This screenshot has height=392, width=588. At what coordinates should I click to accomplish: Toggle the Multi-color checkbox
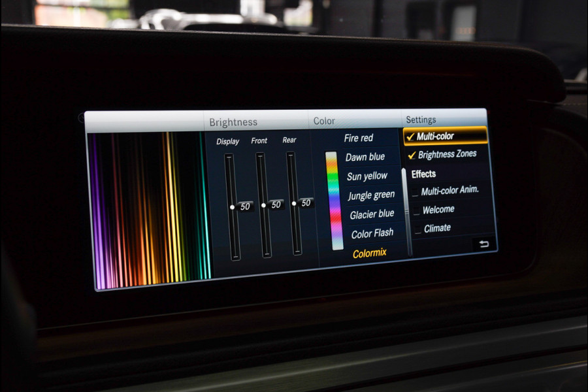click(411, 137)
